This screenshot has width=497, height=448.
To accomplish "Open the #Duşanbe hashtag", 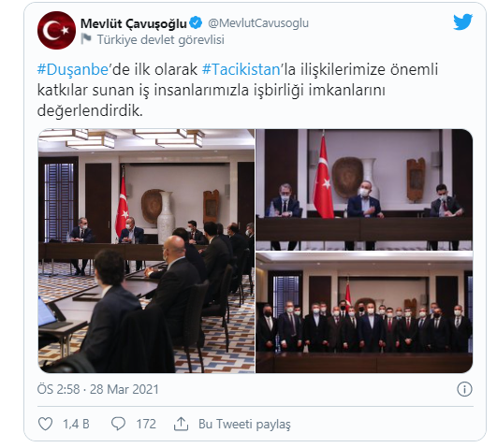I will [x=73, y=70].
